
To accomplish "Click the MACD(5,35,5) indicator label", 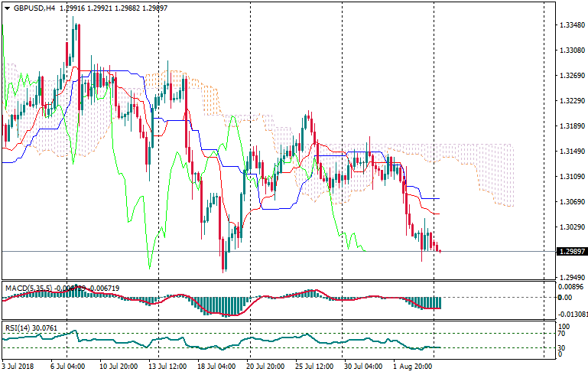I will point(27,288).
